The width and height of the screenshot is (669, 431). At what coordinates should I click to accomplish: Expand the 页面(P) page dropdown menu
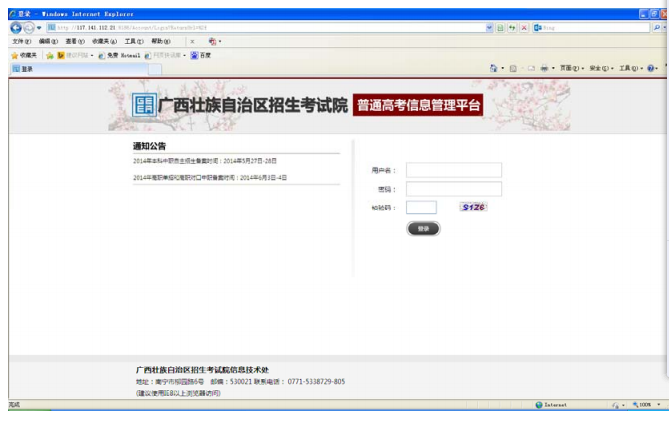(570, 68)
